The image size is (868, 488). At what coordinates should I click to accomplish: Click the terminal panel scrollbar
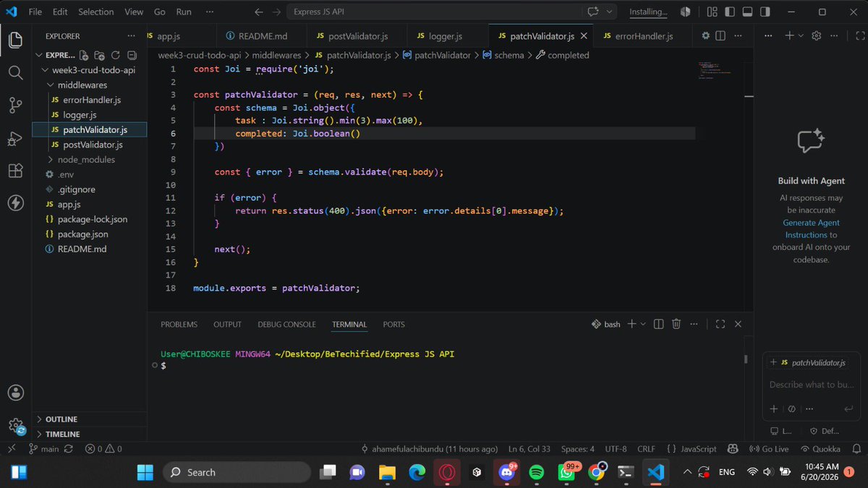(x=746, y=359)
